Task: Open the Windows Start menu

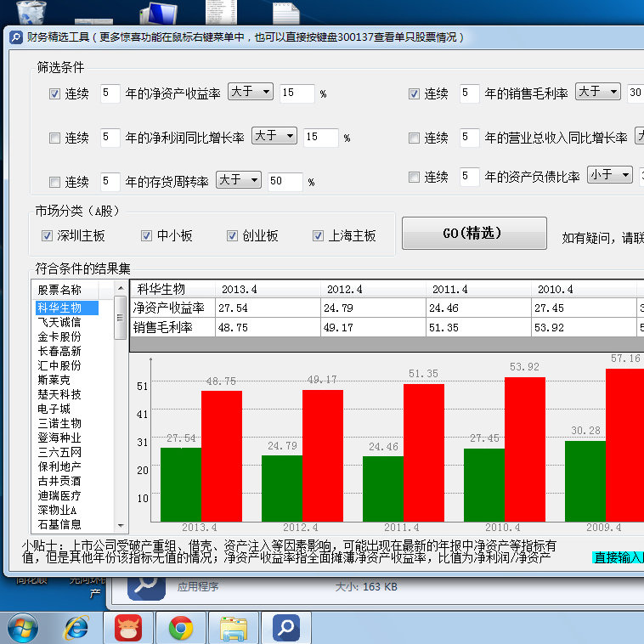Action: pos(22,628)
